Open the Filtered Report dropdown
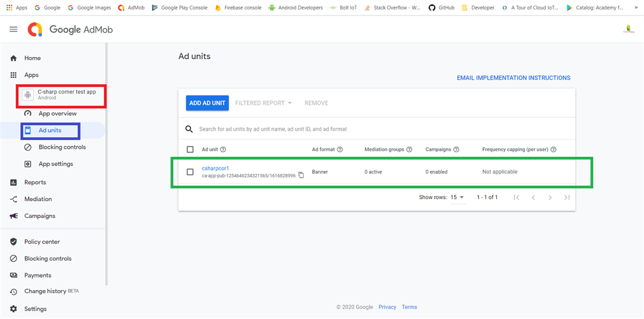This screenshot has height=319, width=644. coord(264,104)
